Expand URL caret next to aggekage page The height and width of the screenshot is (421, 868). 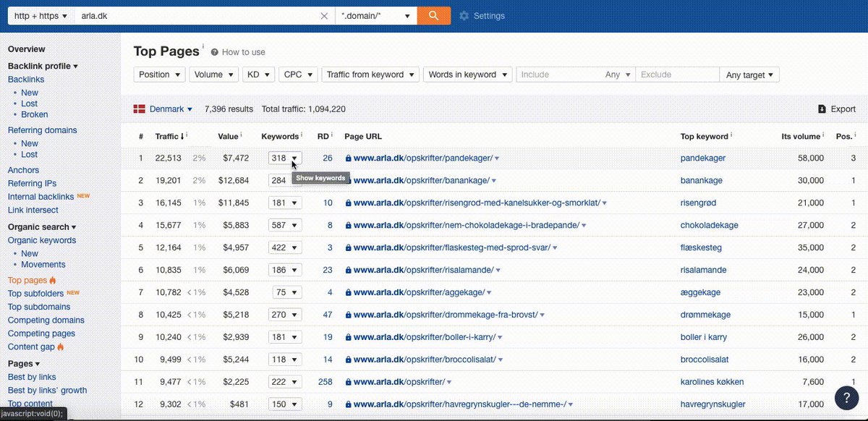coord(490,293)
